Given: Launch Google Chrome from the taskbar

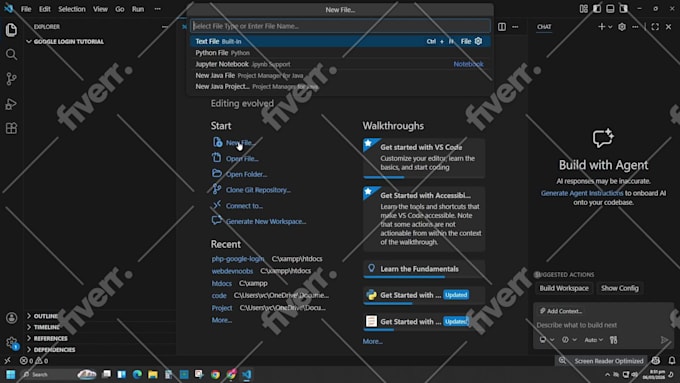Looking at the screenshot, I should [x=216, y=374].
